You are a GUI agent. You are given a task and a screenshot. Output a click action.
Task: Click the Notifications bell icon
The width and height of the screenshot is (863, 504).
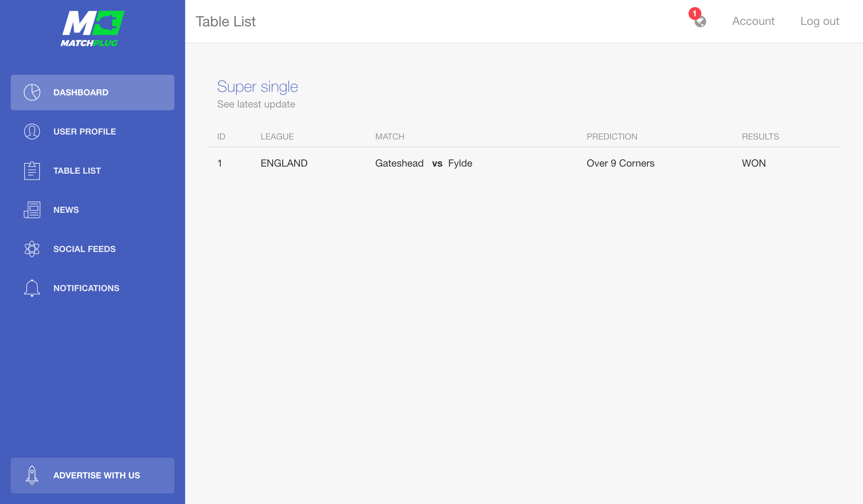pos(32,288)
